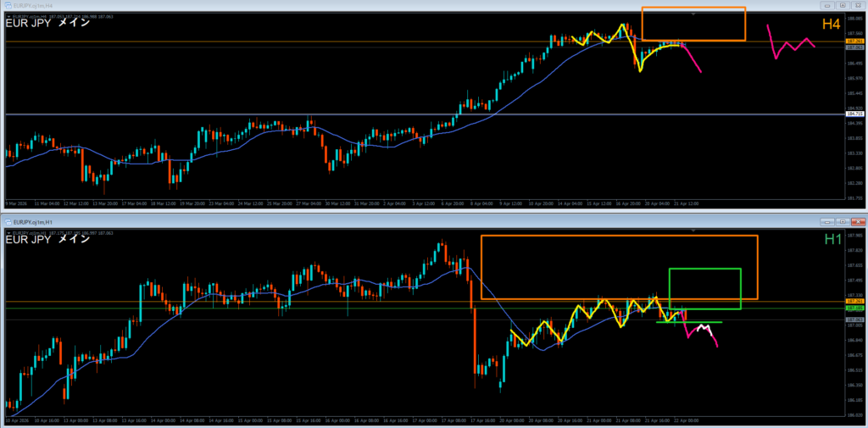
Task: Click the orange 187.261 price tag in H1 chart
Action: (x=854, y=301)
